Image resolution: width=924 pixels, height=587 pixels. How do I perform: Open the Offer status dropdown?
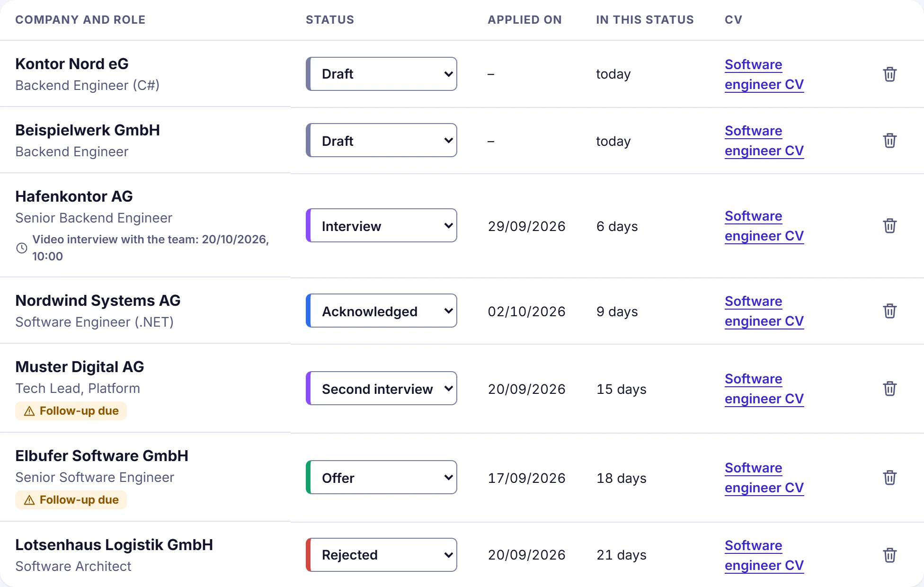pos(382,477)
